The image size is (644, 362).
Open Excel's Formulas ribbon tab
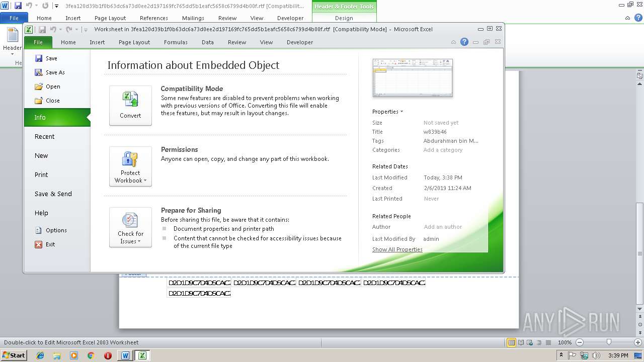pyautogui.click(x=176, y=42)
